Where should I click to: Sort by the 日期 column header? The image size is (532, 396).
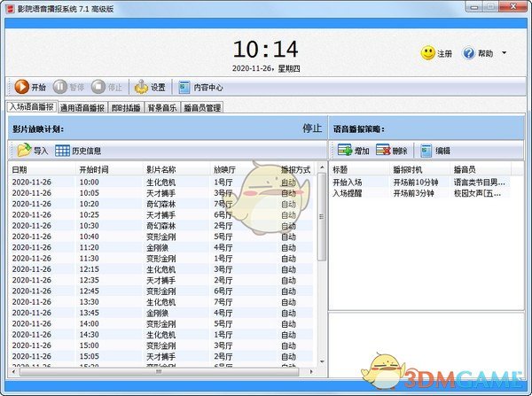42,169
